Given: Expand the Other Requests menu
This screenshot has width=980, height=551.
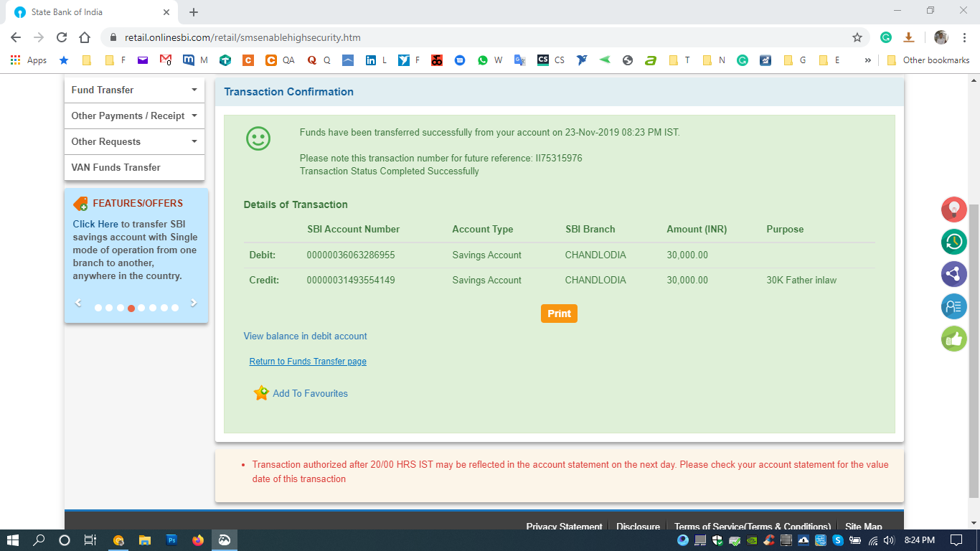Looking at the screenshot, I should pos(134,141).
